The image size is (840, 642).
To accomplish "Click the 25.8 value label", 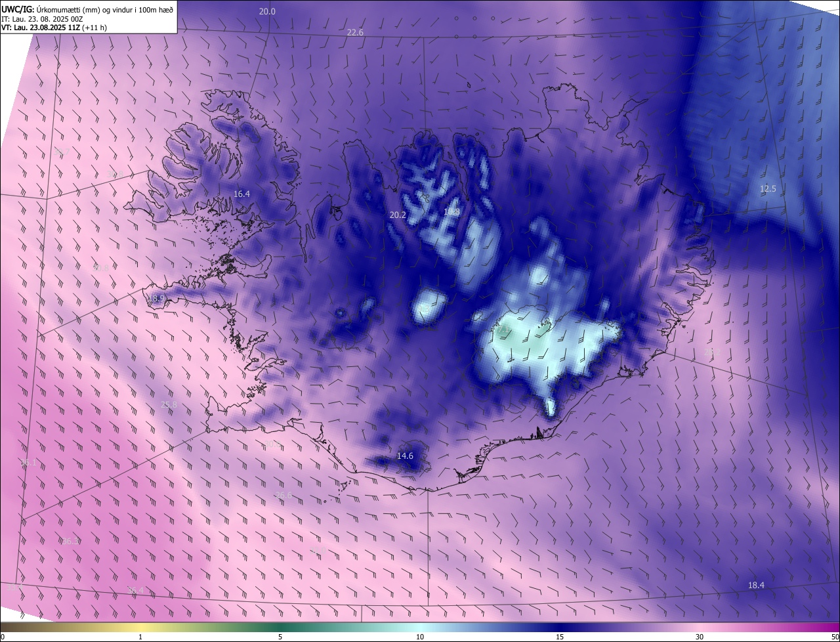I will click(169, 404).
